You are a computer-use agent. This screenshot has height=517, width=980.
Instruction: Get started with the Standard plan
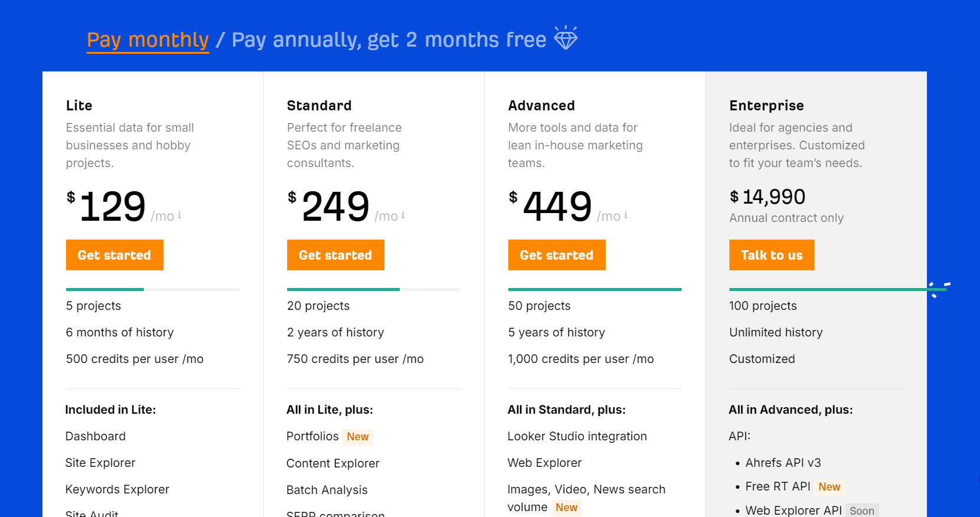pyautogui.click(x=336, y=255)
